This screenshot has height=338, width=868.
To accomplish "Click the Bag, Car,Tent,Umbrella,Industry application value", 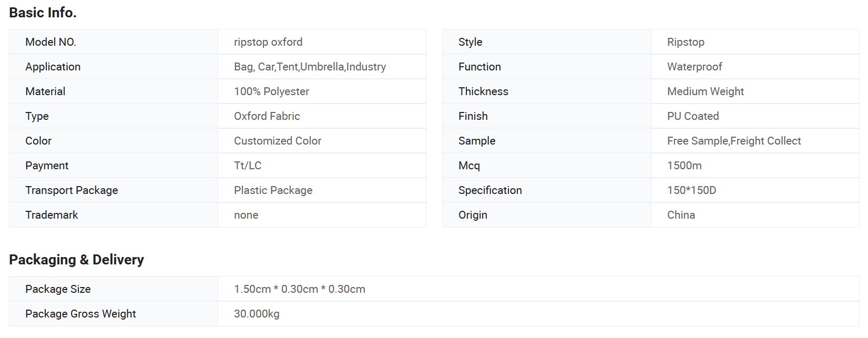I will tap(310, 67).
